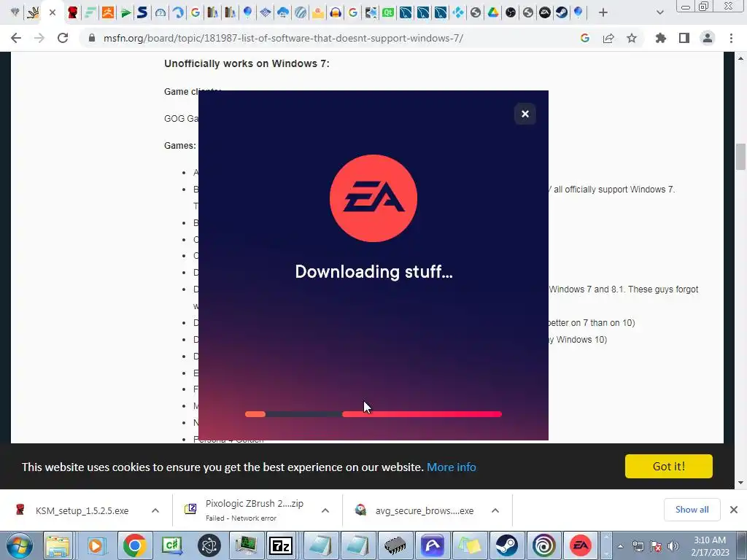View site information via the padlock icon

point(91,38)
